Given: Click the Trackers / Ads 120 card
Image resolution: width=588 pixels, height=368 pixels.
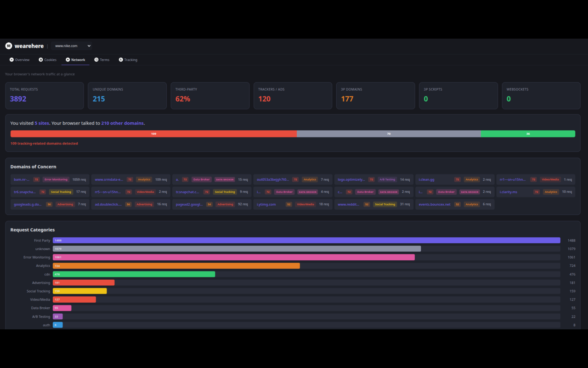Looking at the screenshot, I should [293, 96].
